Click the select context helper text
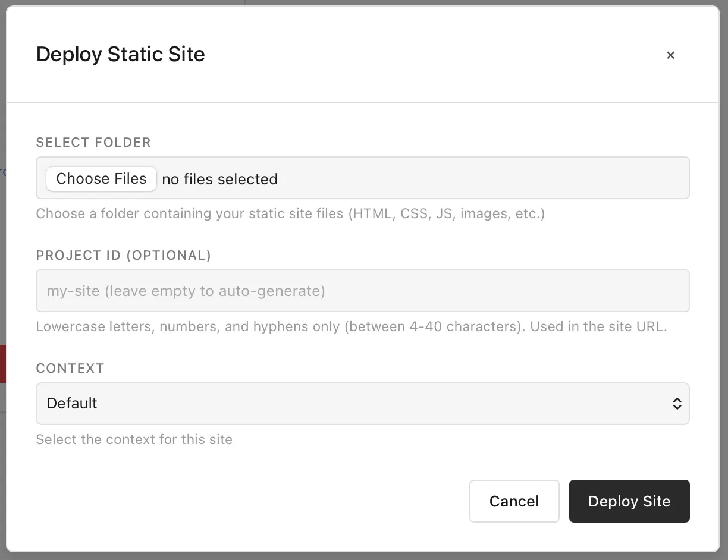Image resolution: width=728 pixels, height=560 pixels. click(134, 439)
